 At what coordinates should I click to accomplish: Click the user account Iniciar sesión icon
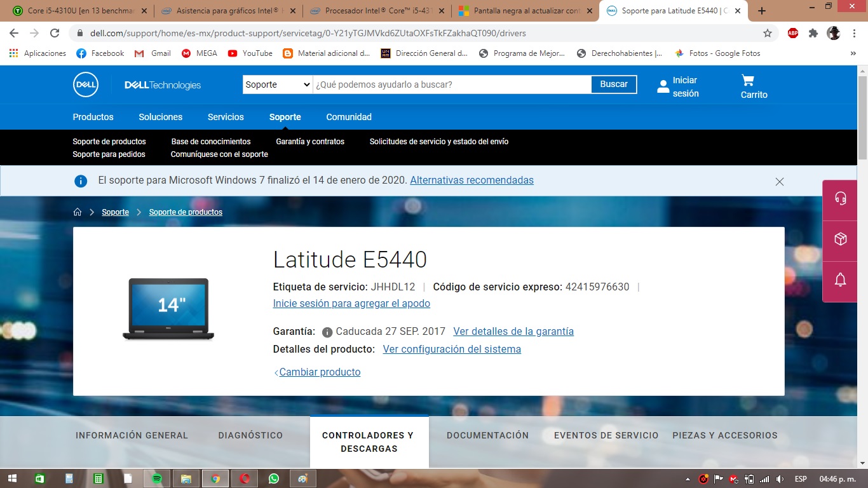[x=663, y=86]
